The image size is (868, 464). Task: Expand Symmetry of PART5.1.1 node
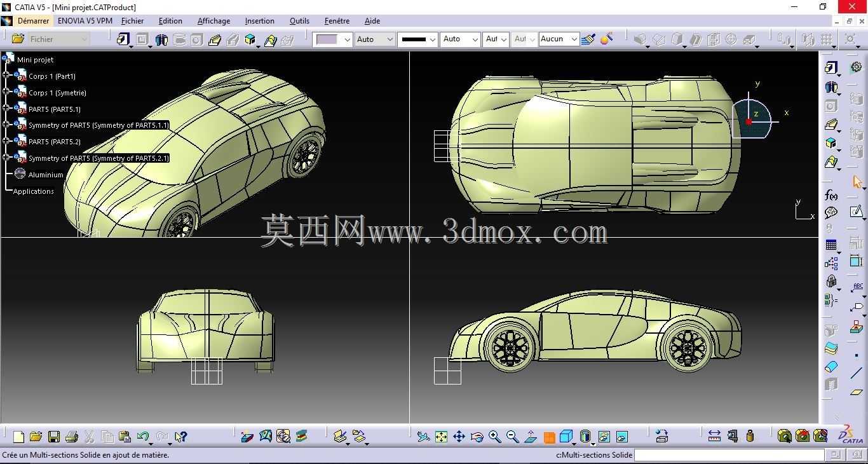[6, 125]
